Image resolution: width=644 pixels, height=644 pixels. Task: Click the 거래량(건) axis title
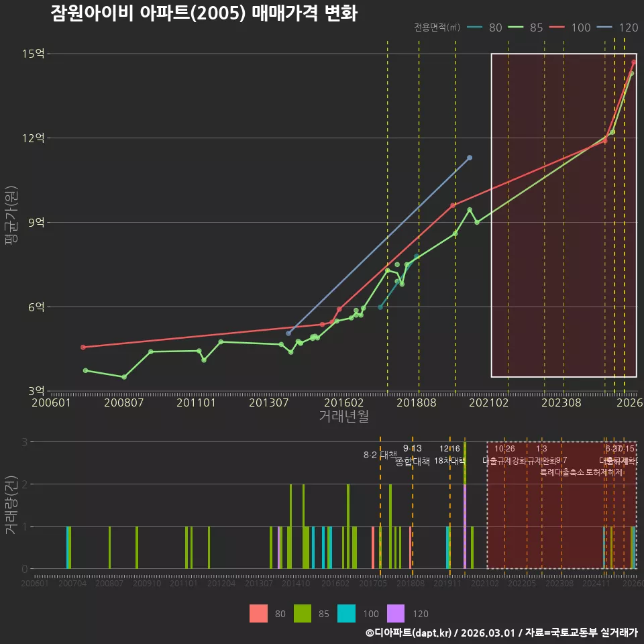[x=11, y=504]
